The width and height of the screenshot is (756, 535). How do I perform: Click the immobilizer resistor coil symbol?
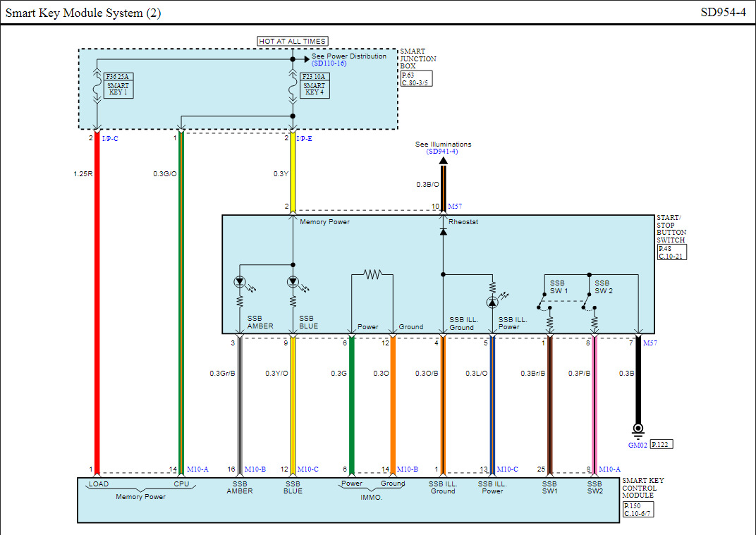coord(372,275)
